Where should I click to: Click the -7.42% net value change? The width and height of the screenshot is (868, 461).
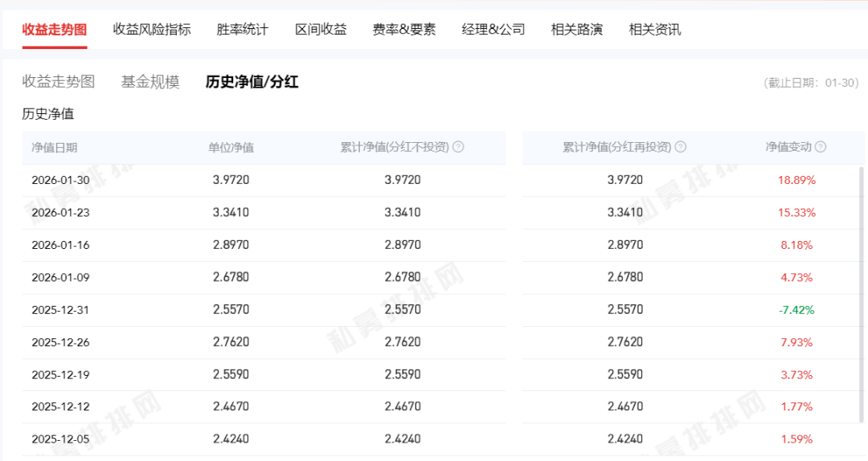pyautogui.click(x=796, y=310)
